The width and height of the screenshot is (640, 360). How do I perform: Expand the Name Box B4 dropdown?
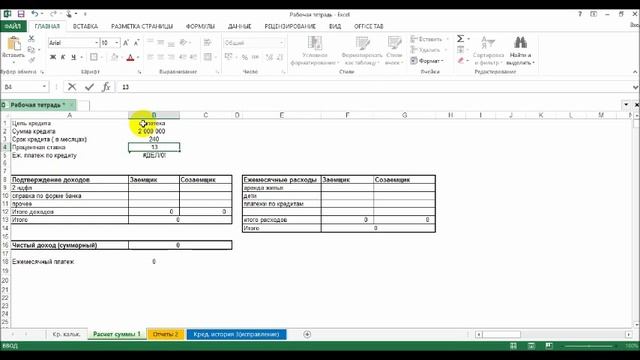(x=44, y=87)
